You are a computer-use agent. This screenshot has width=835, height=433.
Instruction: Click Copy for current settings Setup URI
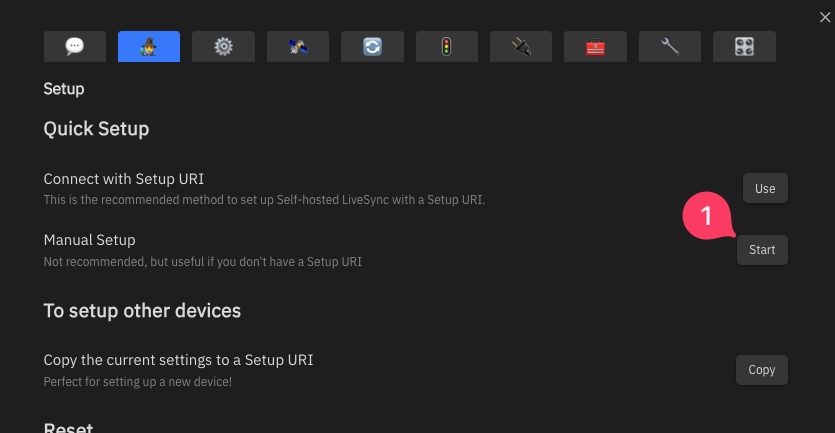[x=762, y=370]
